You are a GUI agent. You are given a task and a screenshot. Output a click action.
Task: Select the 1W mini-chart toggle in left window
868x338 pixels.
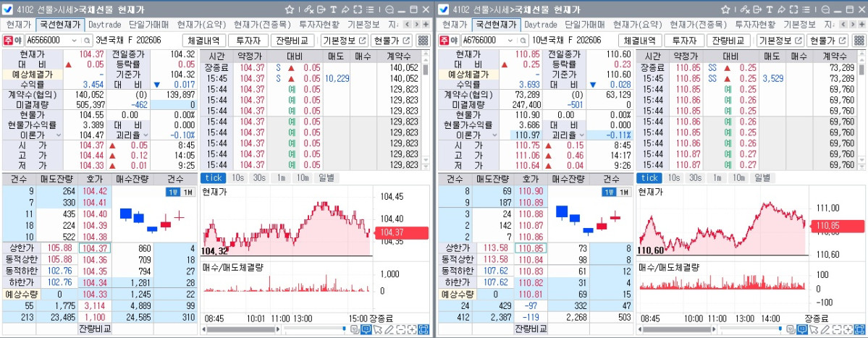pyautogui.click(x=173, y=192)
